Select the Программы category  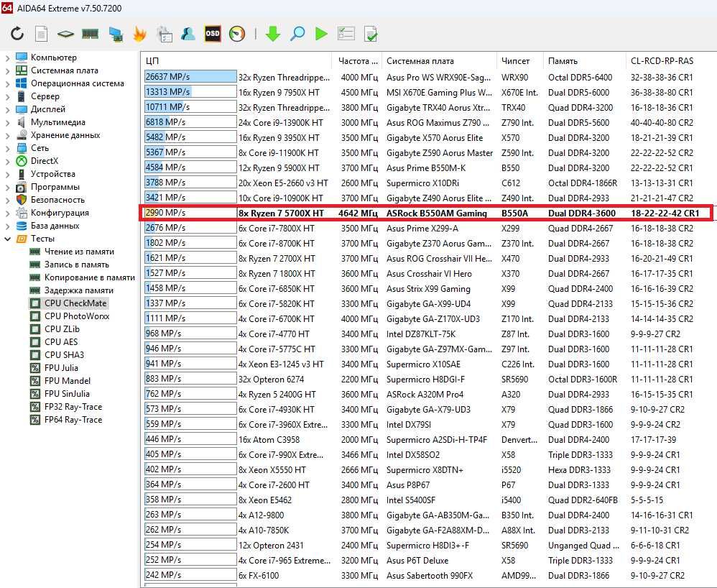(55, 187)
